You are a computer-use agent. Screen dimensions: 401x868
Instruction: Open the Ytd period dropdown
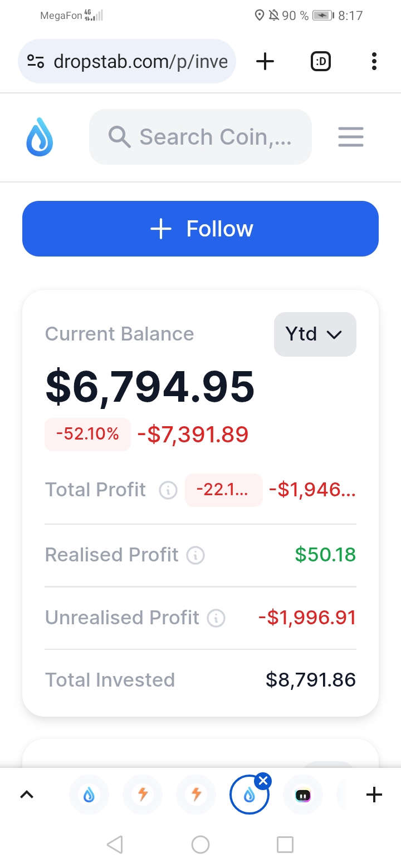(x=315, y=334)
